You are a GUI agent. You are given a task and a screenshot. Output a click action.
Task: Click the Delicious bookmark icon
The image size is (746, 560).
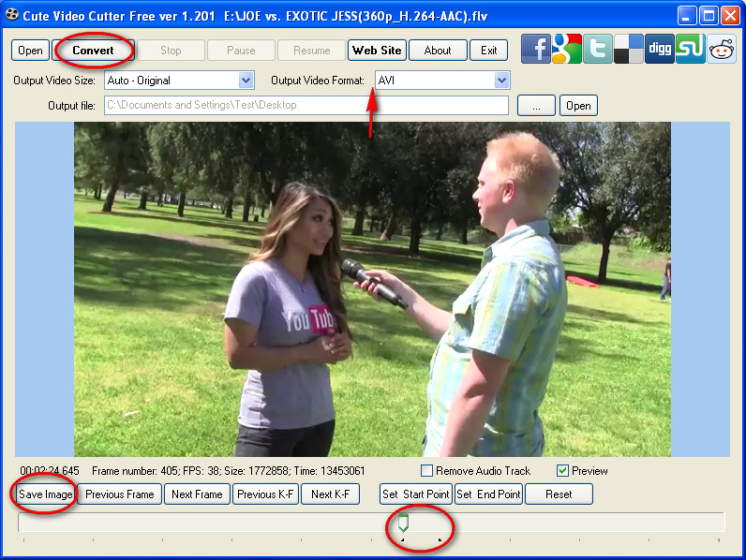(x=629, y=49)
